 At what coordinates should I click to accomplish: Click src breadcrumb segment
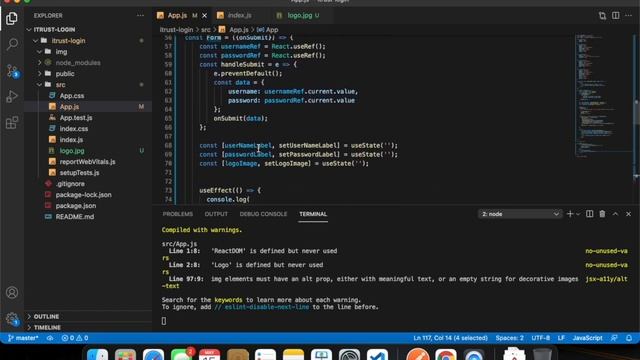pyautogui.click(x=206, y=29)
